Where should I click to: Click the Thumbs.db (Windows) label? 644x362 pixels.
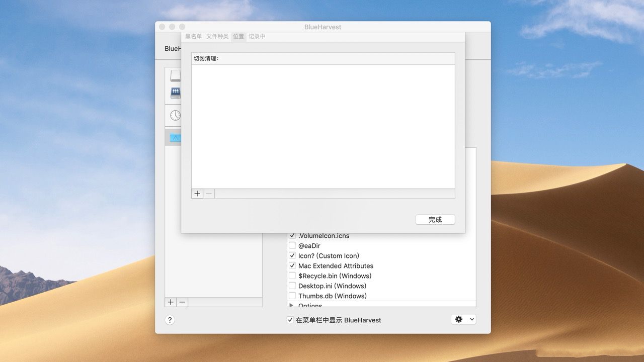point(333,296)
